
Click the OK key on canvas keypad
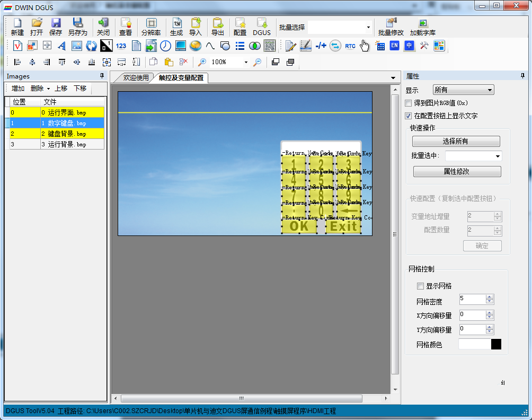coord(299,226)
